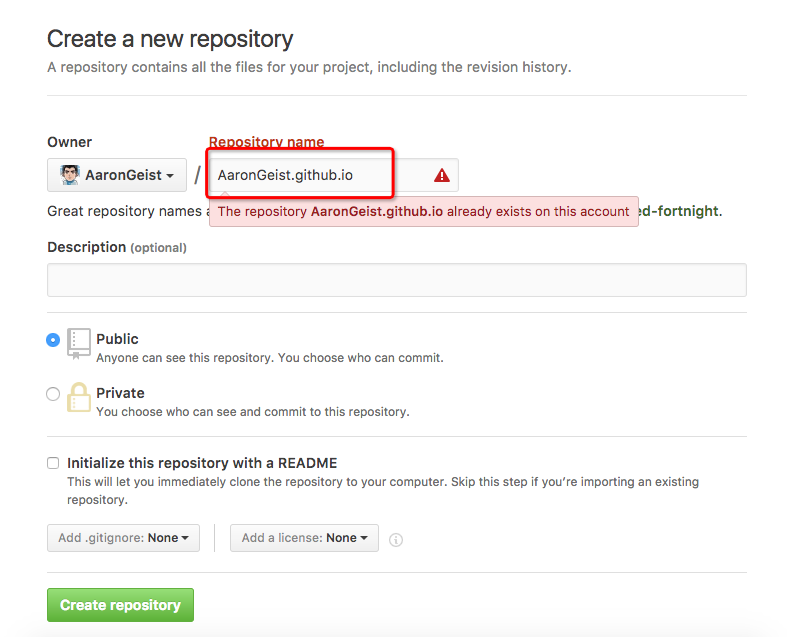
Task: Click the Private option label text
Action: coord(120,393)
